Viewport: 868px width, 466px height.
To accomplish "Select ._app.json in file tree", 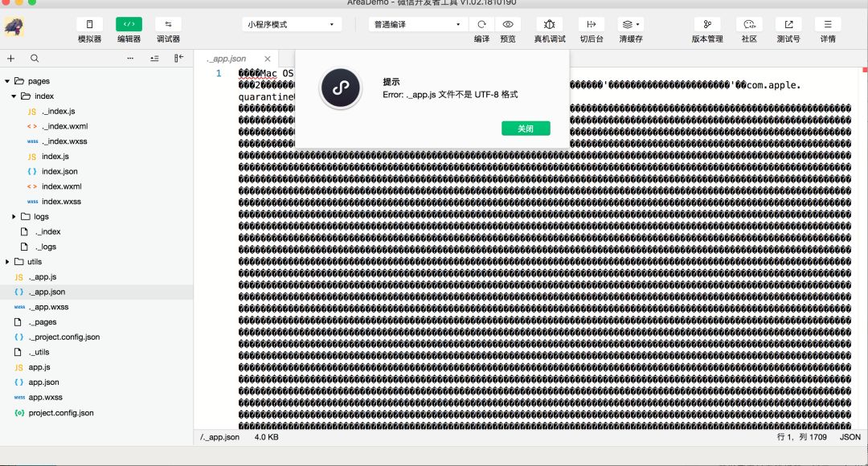I will tap(47, 292).
